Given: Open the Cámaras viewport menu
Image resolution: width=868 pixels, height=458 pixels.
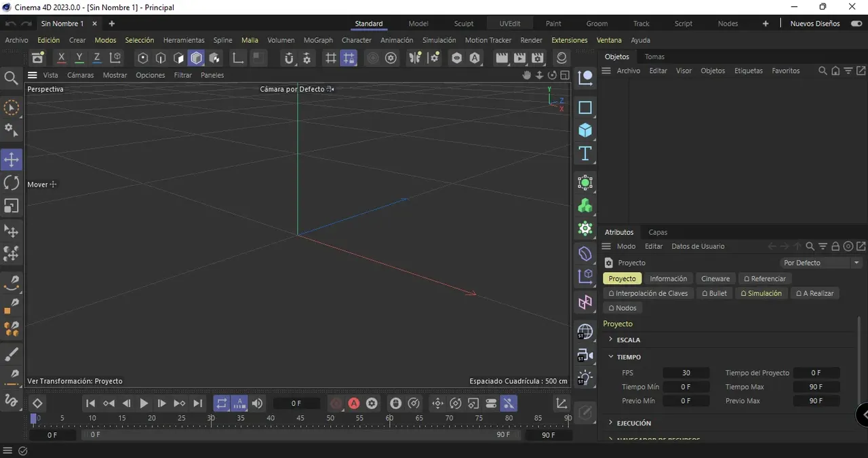Looking at the screenshot, I should (x=81, y=75).
